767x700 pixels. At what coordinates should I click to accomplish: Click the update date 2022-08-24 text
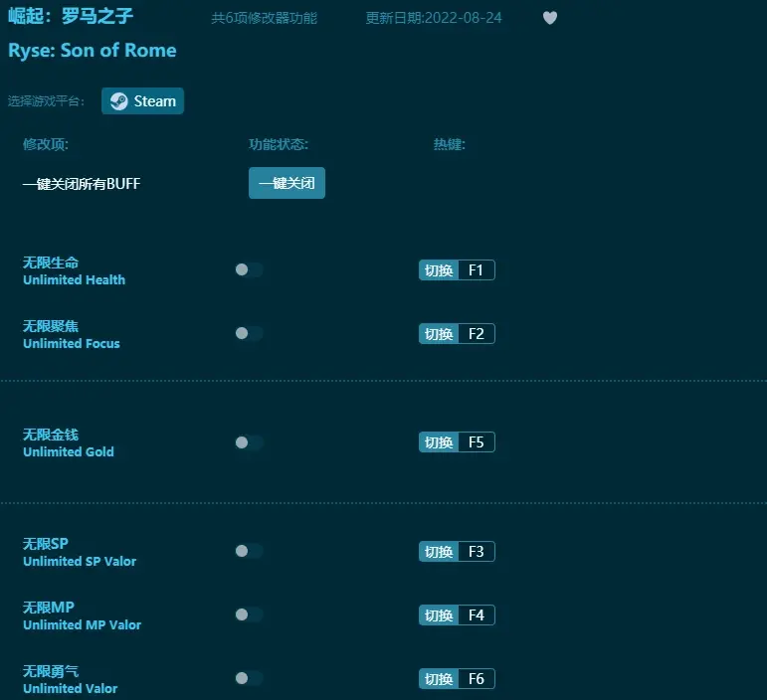[434, 18]
